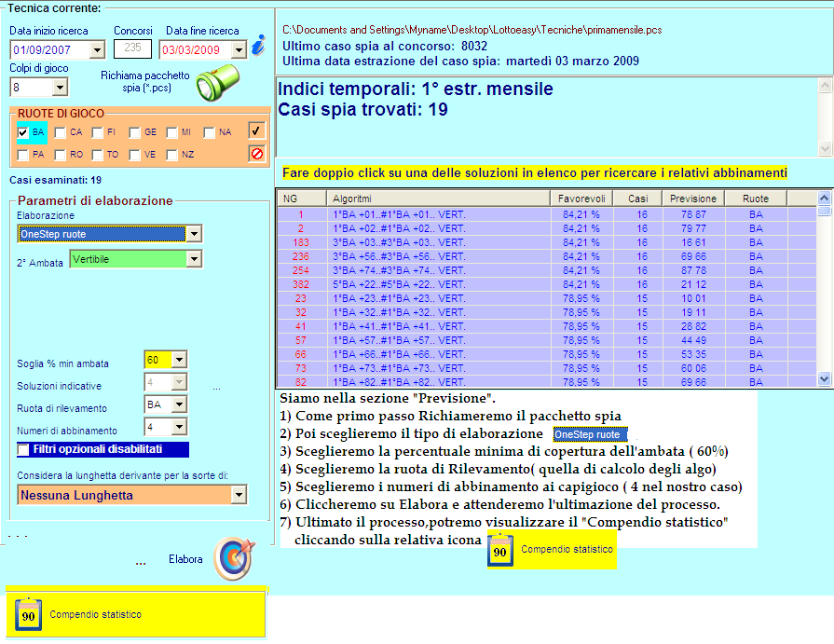Click the OneStep ruote label in instructions
834x644 pixels.
click(x=590, y=434)
